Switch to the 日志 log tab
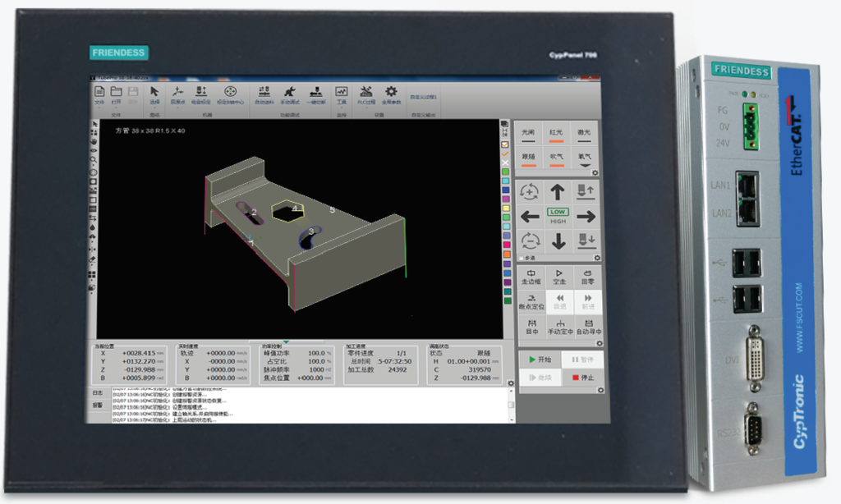The height and width of the screenshot is (504, 841). 98,393
